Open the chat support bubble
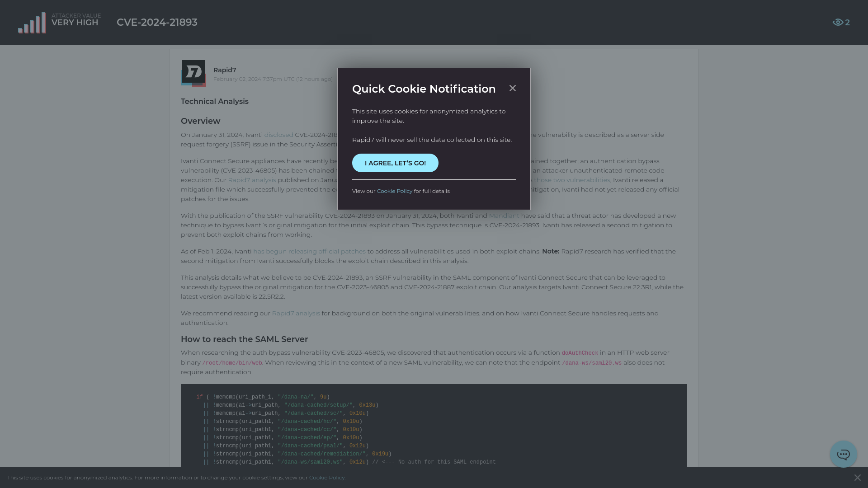This screenshot has width=868, height=488. click(843, 454)
